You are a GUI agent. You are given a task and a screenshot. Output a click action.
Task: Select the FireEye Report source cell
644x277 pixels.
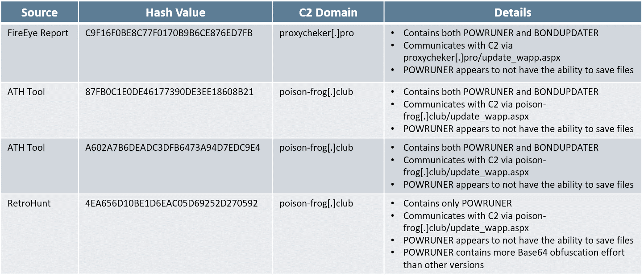tap(38, 33)
